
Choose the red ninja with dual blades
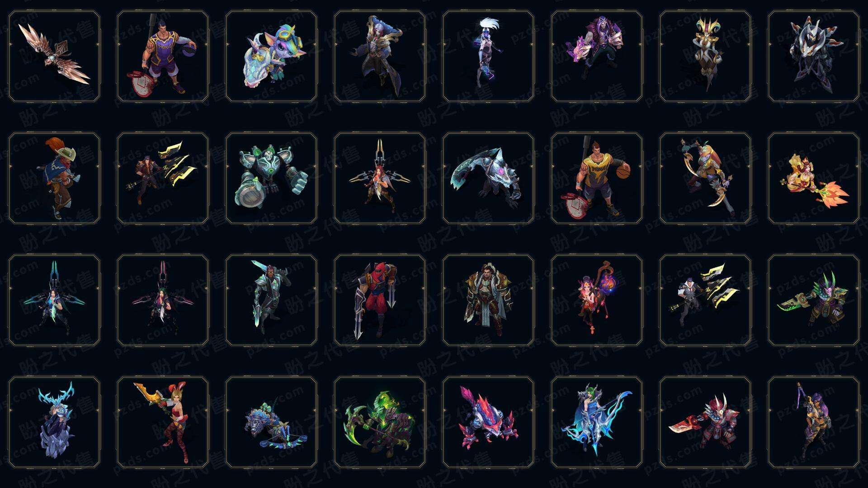380,300
